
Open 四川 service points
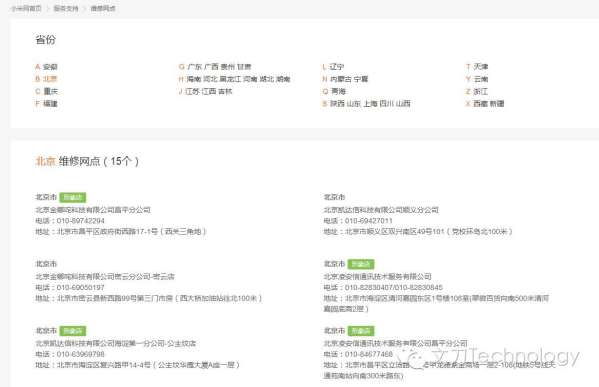click(x=387, y=104)
